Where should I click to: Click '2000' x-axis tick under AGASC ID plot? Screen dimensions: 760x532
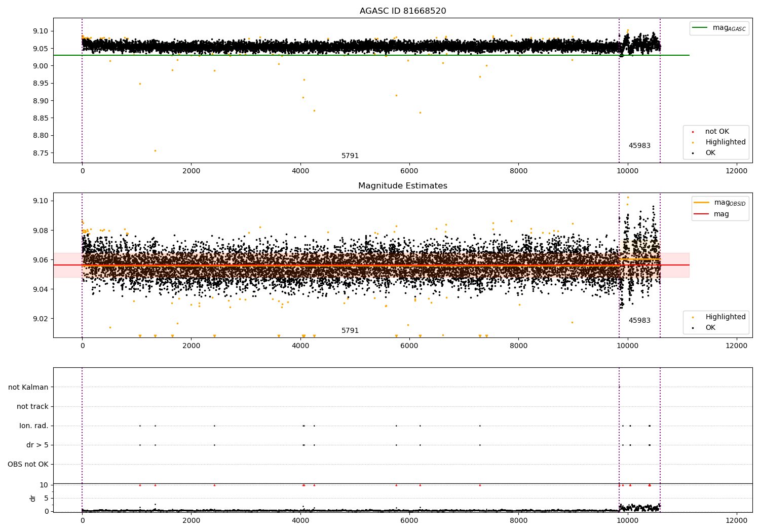pos(191,171)
